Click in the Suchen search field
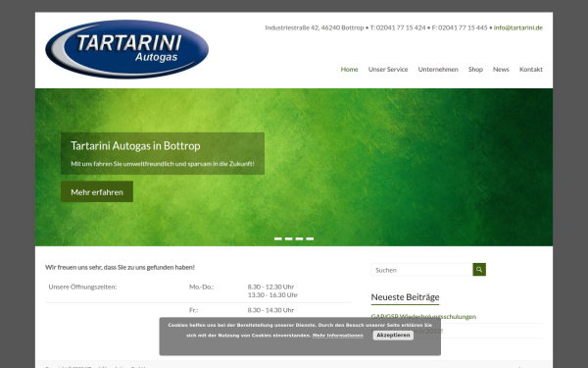588x368 pixels. point(421,270)
